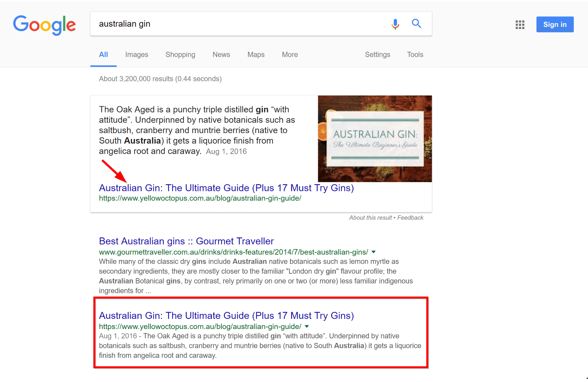This screenshot has width=588, height=382.
Task: Click the Feedback link under snippet
Action: [410, 218]
